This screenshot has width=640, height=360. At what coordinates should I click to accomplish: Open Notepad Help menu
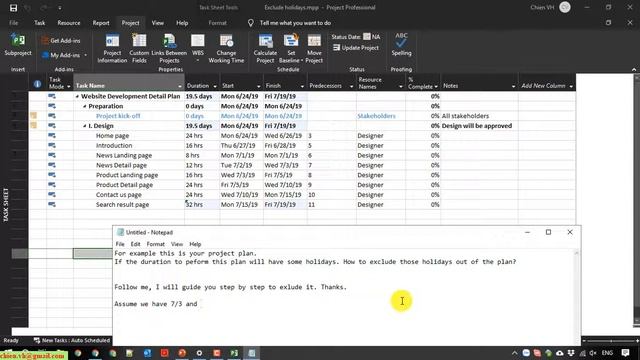pyautogui.click(x=195, y=244)
